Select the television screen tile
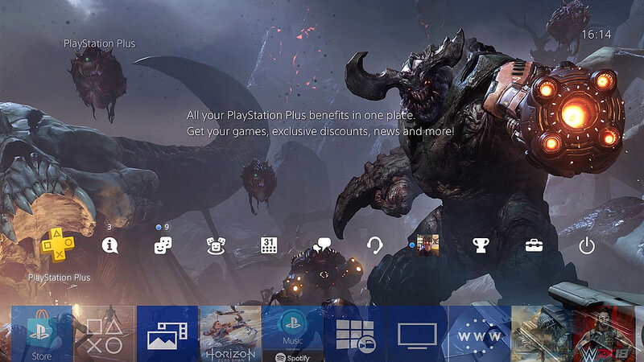The width and height of the screenshot is (644, 362). tap(417, 334)
